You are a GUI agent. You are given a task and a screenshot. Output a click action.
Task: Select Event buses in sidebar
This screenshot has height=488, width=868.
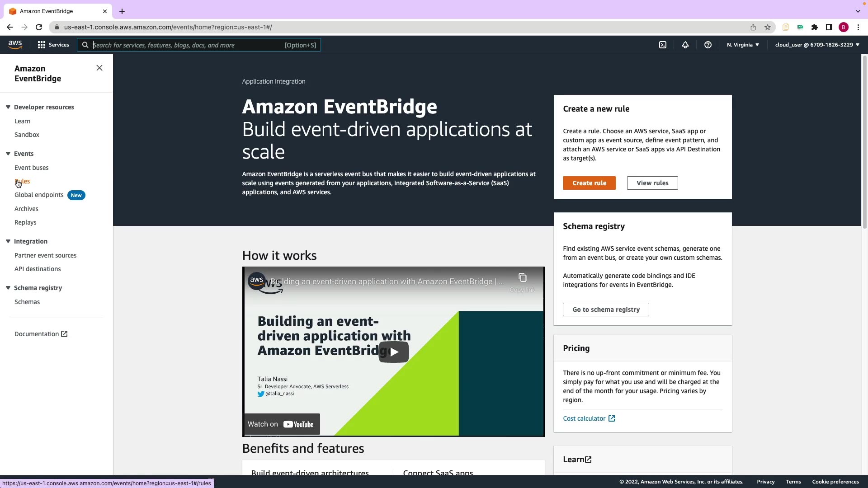tap(31, 168)
